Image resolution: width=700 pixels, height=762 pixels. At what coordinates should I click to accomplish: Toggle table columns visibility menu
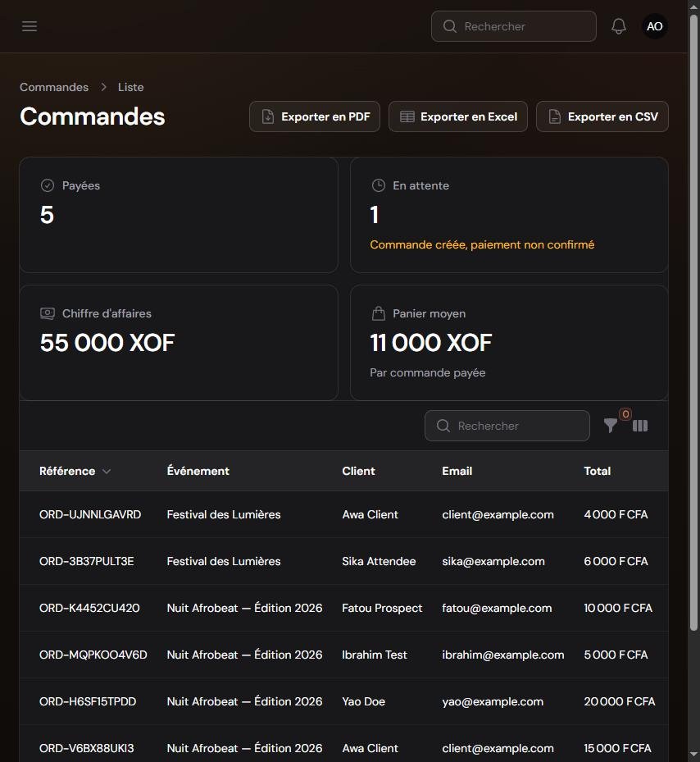pos(640,426)
